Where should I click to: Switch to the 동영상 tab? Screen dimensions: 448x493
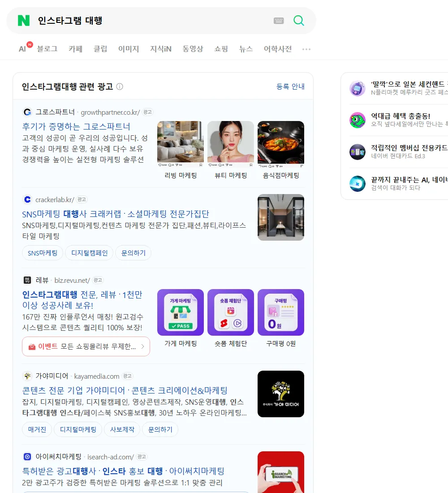pyautogui.click(x=193, y=49)
